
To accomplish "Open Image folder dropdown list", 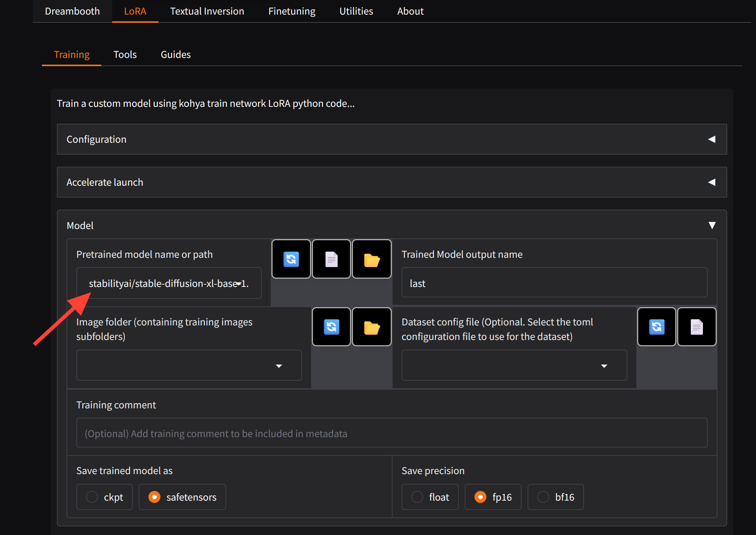I will [279, 366].
